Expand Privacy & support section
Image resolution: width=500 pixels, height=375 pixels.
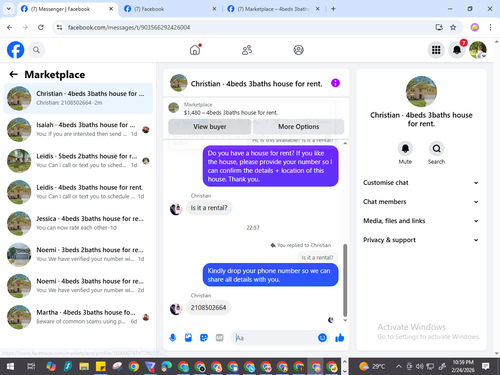tap(421, 240)
